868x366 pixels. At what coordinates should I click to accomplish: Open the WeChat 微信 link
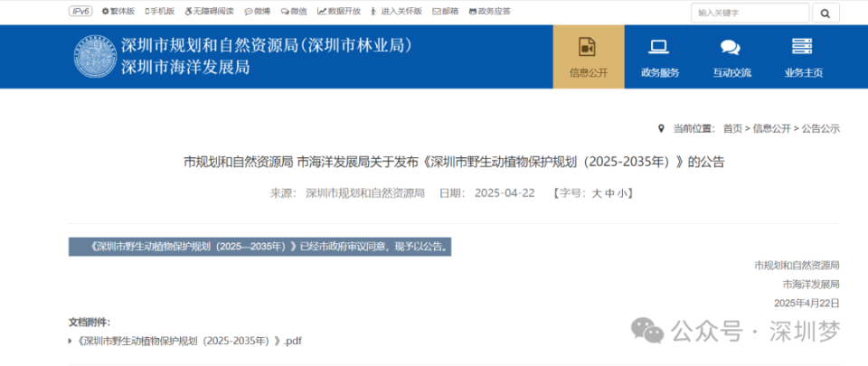coord(293,11)
